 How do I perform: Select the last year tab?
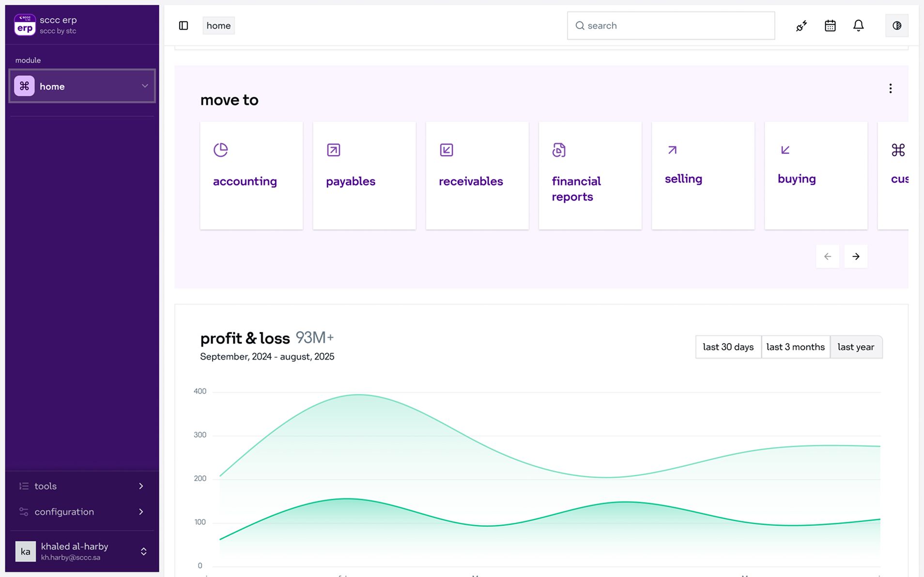856,347
